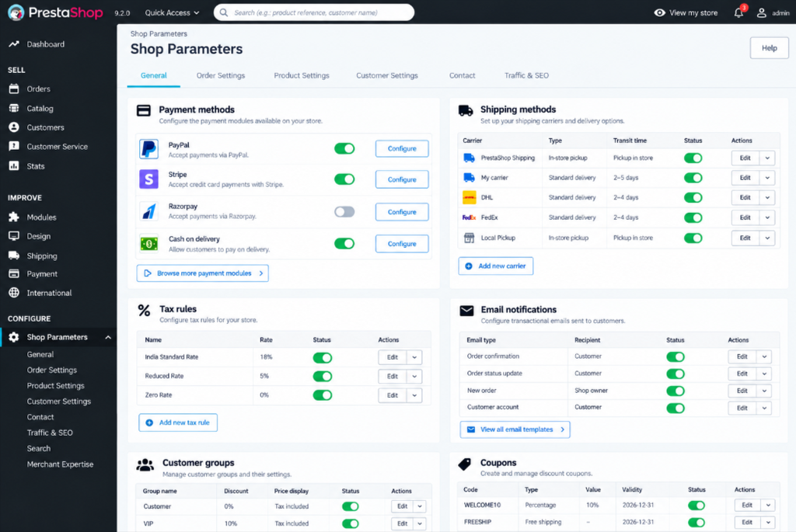Viewport: 796px width, 532px height.
Task: Toggle DHL carrier status
Action: click(x=693, y=197)
